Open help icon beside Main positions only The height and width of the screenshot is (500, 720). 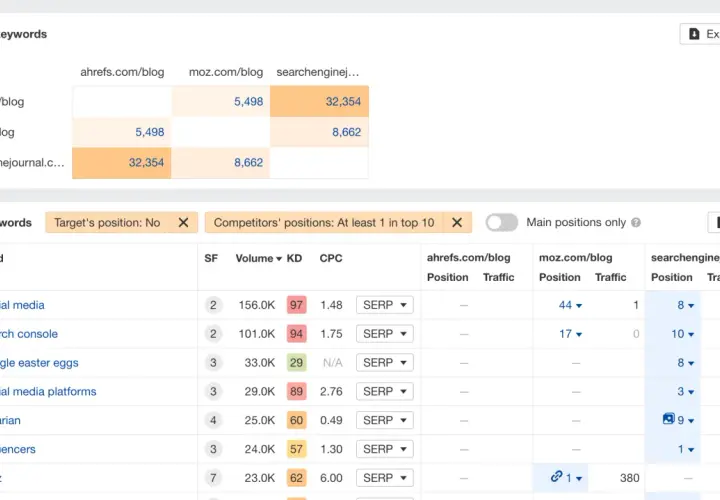(636, 223)
